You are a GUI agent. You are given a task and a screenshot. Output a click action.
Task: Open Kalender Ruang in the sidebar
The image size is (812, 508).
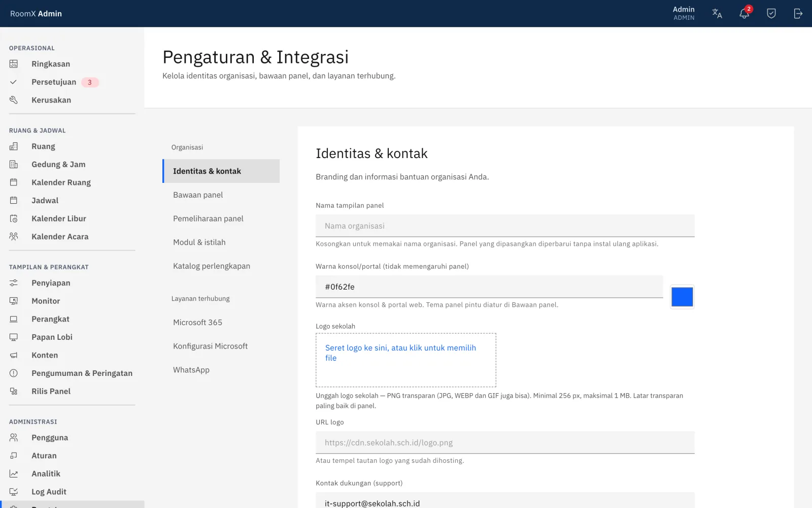click(72, 183)
